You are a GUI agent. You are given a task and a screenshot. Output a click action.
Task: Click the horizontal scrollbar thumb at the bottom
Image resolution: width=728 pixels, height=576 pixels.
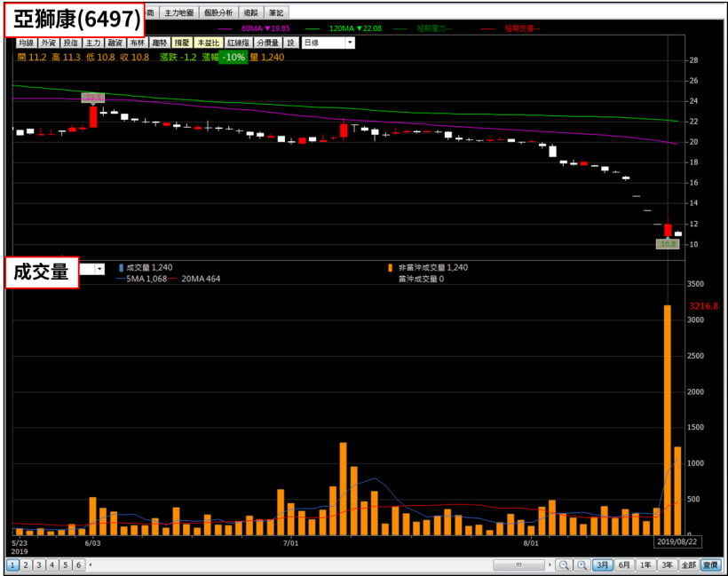coord(518,564)
